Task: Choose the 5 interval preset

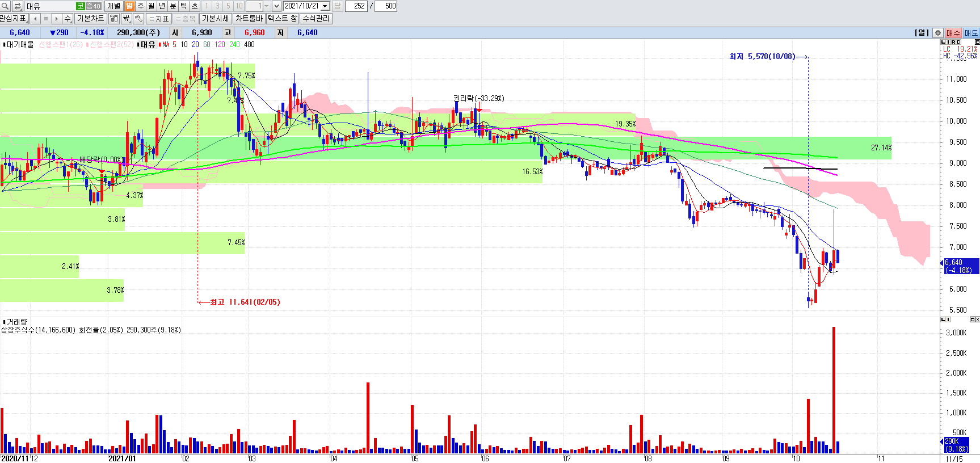Action: coord(228,6)
